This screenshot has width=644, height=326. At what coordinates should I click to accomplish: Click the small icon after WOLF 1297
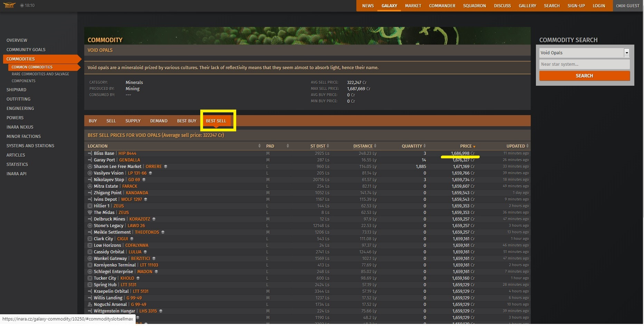(x=146, y=199)
